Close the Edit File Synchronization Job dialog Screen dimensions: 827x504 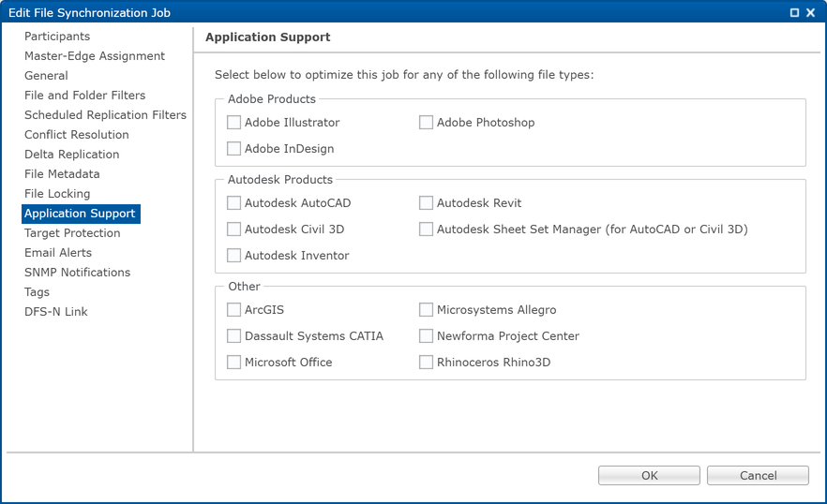[811, 13]
